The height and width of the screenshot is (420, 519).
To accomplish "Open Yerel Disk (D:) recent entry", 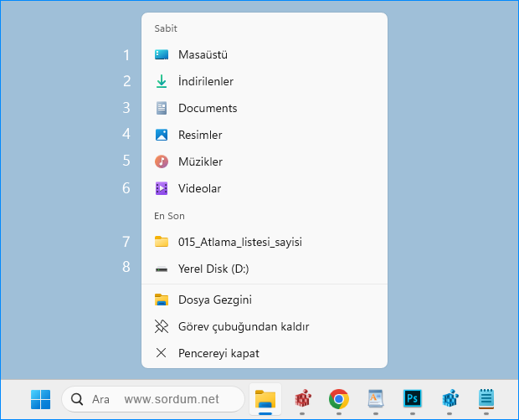I will [x=265, y=269].
